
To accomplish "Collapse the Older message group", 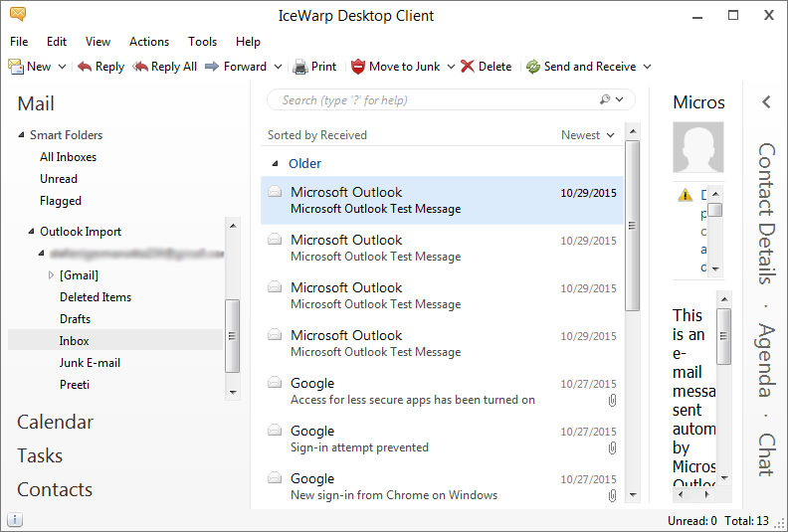I will [x=275, y=163].
